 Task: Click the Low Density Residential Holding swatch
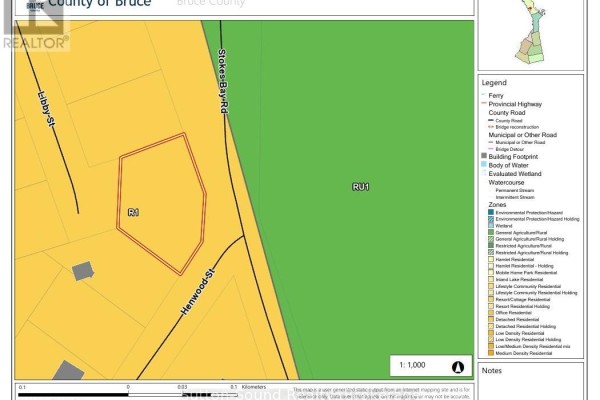(491, 340)
